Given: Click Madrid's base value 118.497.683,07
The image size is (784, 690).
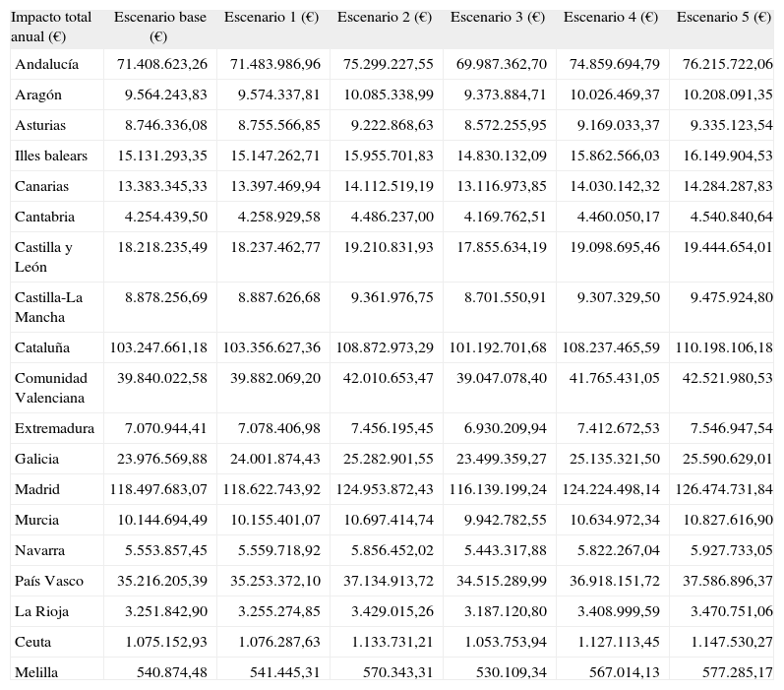Looking at the screenshot, I should 158,489.
